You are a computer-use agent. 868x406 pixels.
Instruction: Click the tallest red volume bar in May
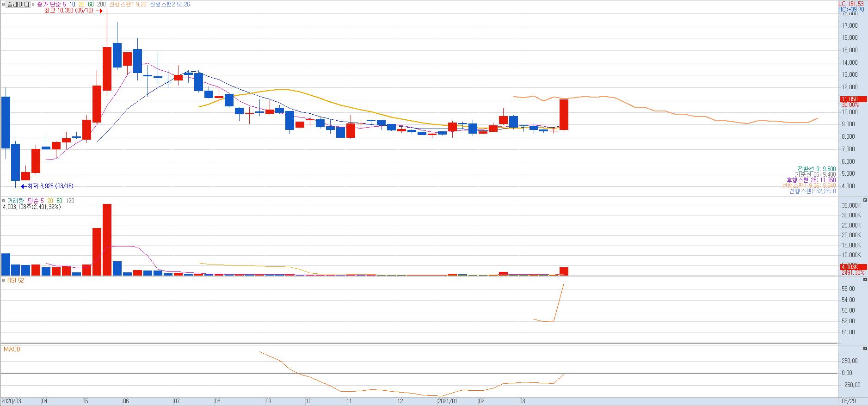pos(107,240)
